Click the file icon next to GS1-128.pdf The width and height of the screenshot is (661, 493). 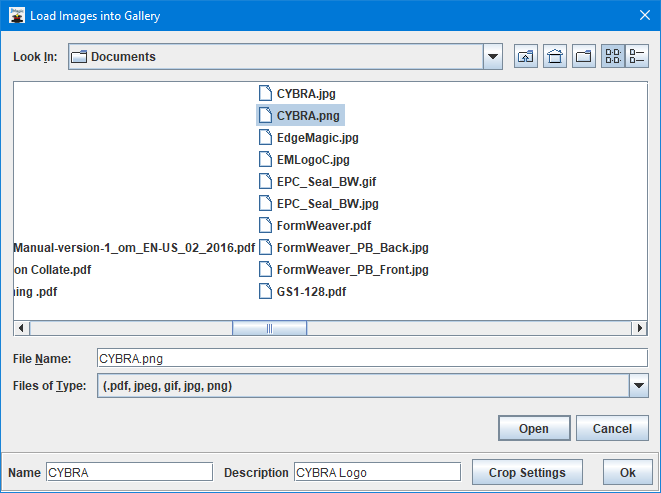[265, 292]
